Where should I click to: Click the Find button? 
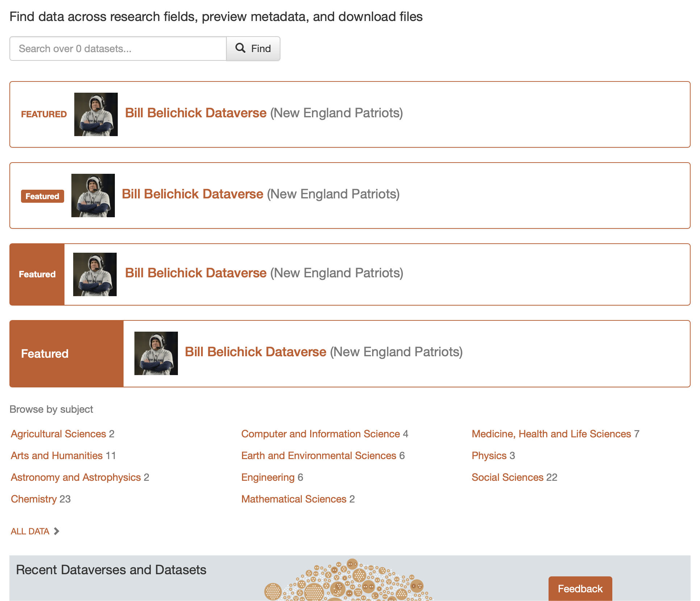[253, 48]
